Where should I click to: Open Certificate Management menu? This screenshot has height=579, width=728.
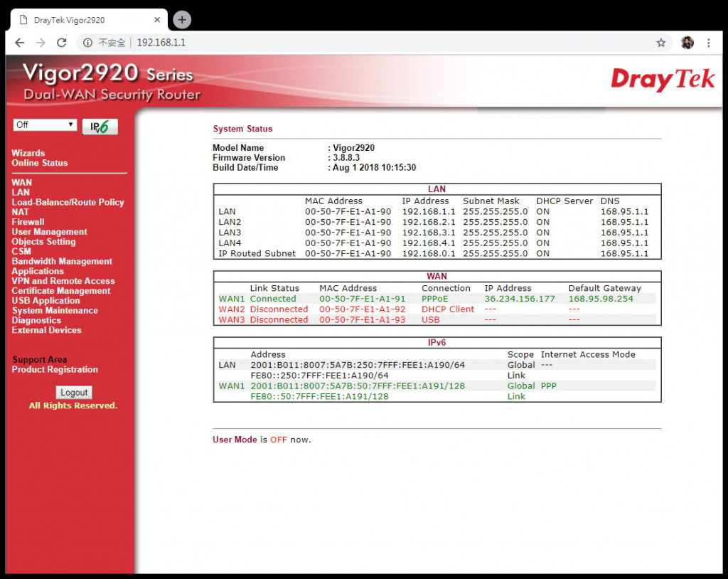click(61, 290)
